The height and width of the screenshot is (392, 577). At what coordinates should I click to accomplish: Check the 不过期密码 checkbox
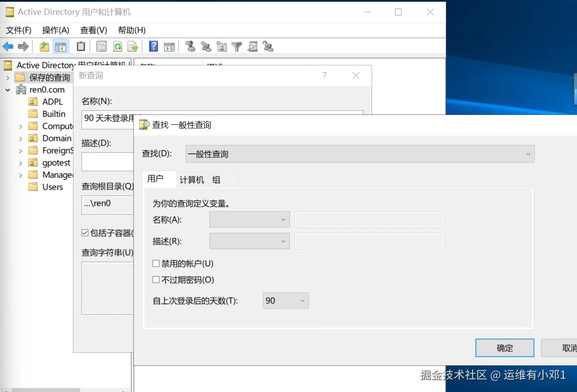tap(156, 280)
